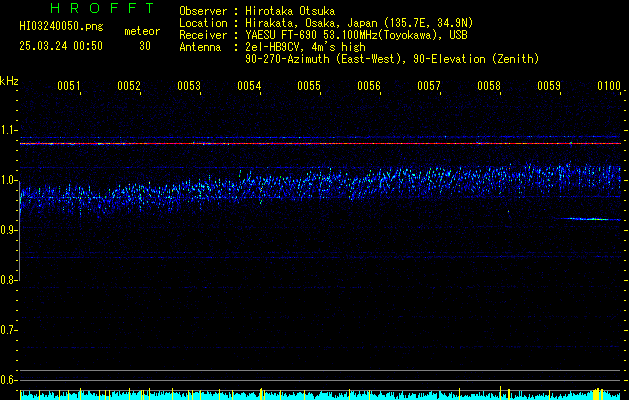This screenshot has width=629, height=400.
Task: Click time marker 0052
Action: 129,86
